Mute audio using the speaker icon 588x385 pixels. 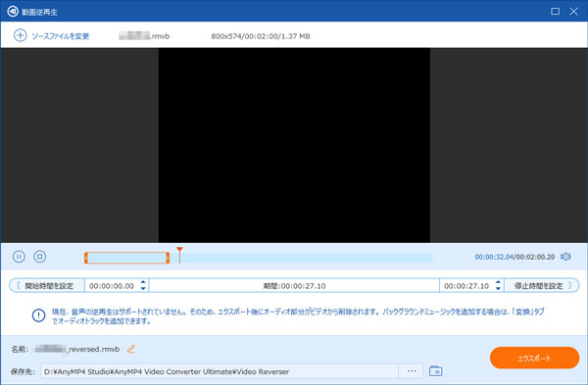565,257
